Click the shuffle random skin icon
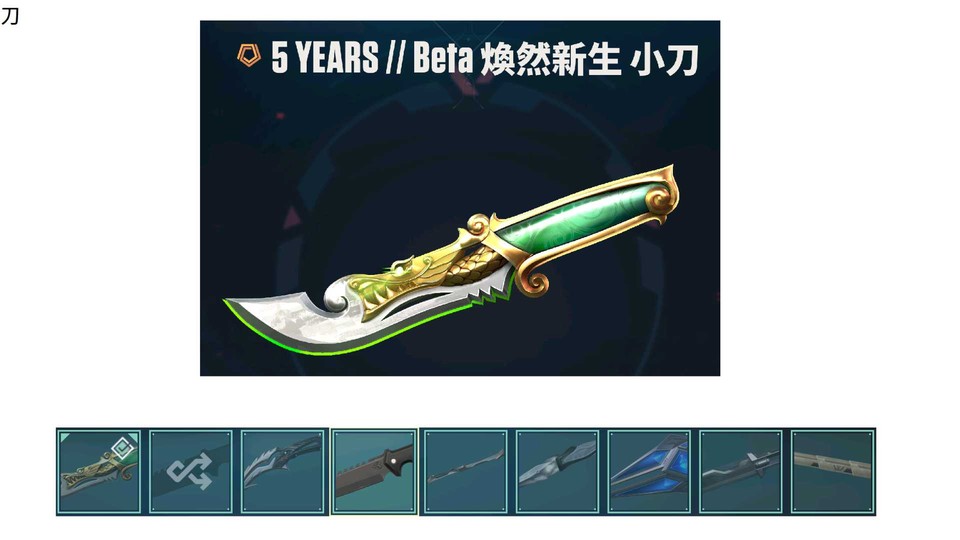 click(190, 472)
